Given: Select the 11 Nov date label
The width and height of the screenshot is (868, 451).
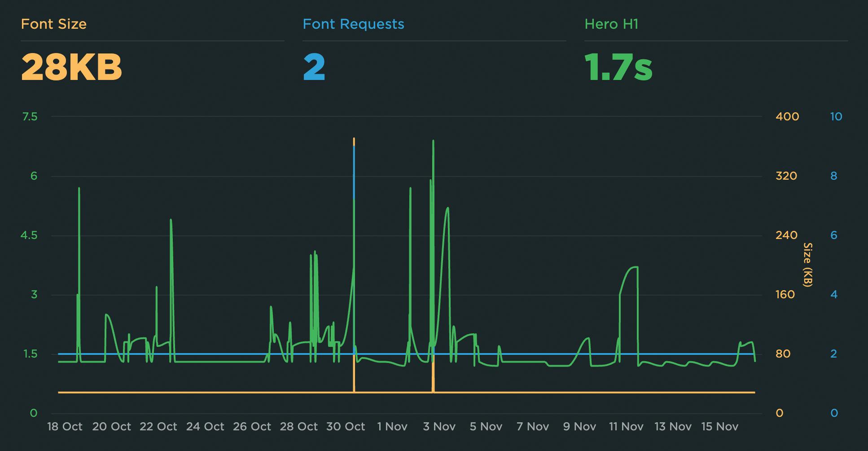Looking at the screenshot, I should (x=626, y=427).
